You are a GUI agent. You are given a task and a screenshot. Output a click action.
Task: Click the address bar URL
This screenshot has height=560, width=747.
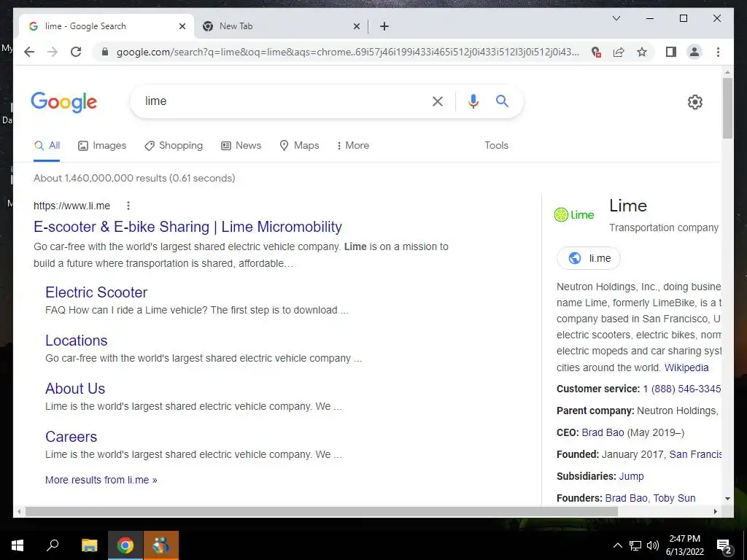coord(348,52)
